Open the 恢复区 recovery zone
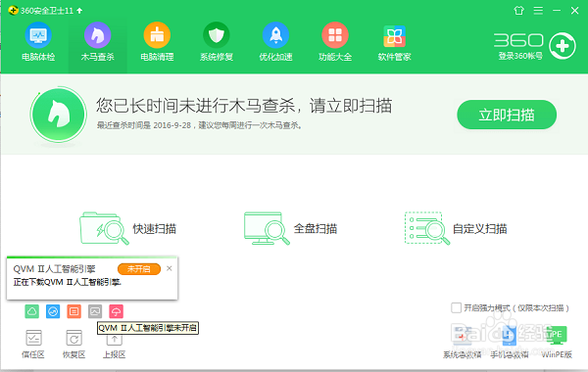The height and width of the screenshot is (372, 588). point(73,344)
